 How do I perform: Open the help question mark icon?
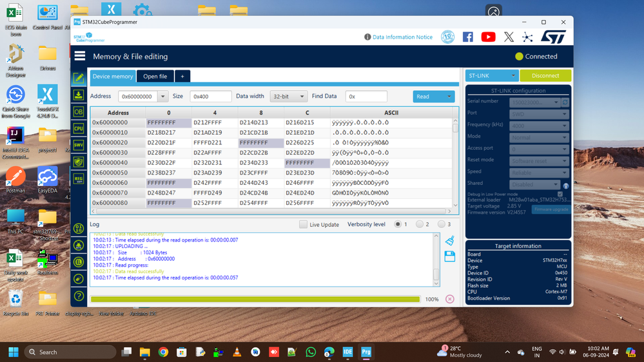(79, 296)
